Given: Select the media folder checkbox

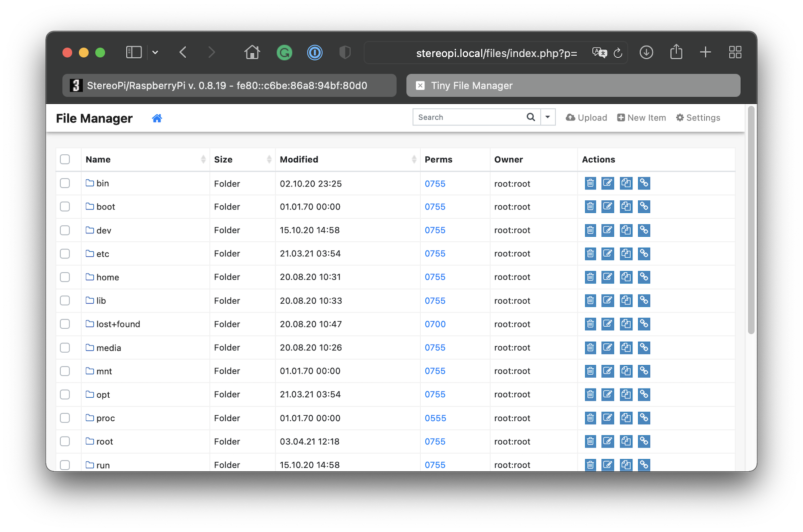Looking at the screenshot, I should 65,348.
